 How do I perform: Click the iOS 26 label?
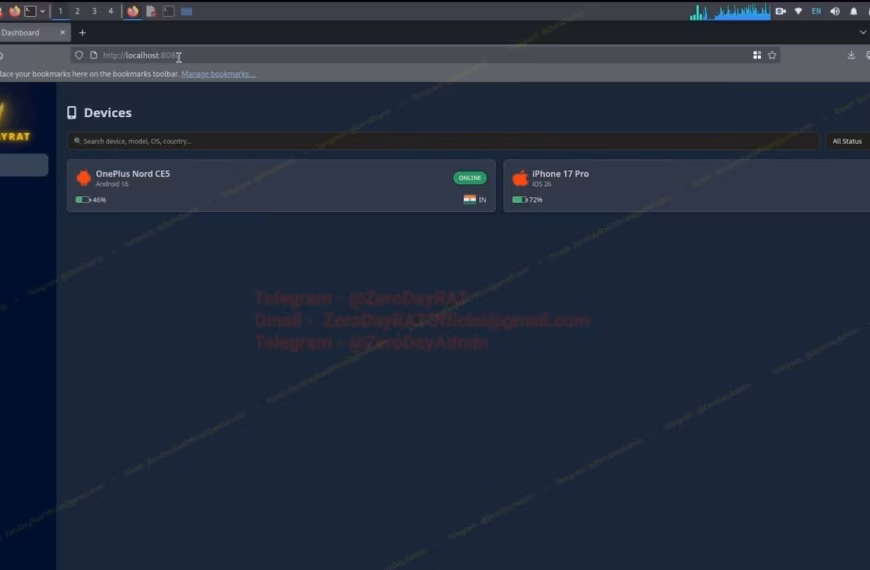tap(542, 184)
